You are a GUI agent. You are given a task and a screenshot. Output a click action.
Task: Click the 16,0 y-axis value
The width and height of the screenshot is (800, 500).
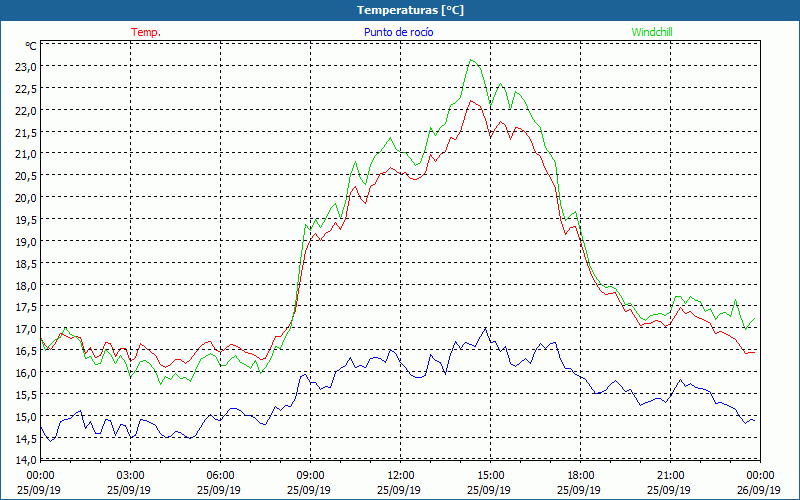coord(27,373)
